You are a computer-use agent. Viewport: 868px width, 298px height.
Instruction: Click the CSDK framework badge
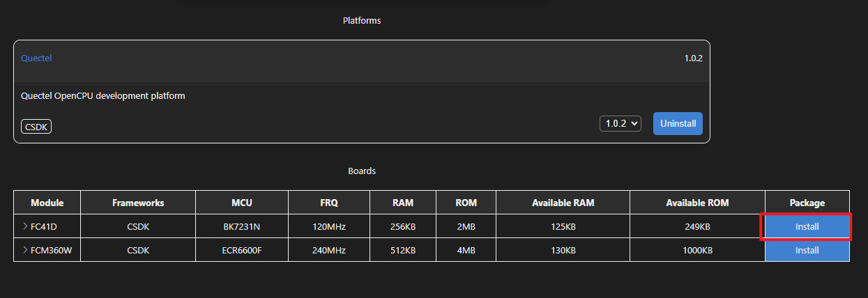(x=36, y=127)
